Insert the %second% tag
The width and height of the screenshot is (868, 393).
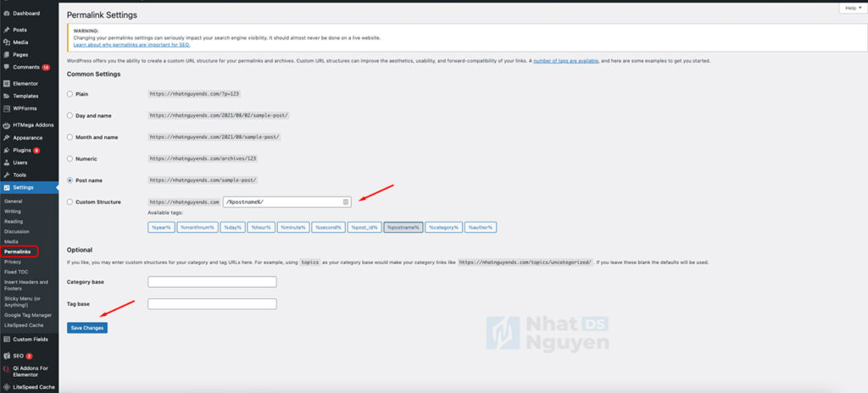(328, 228)
